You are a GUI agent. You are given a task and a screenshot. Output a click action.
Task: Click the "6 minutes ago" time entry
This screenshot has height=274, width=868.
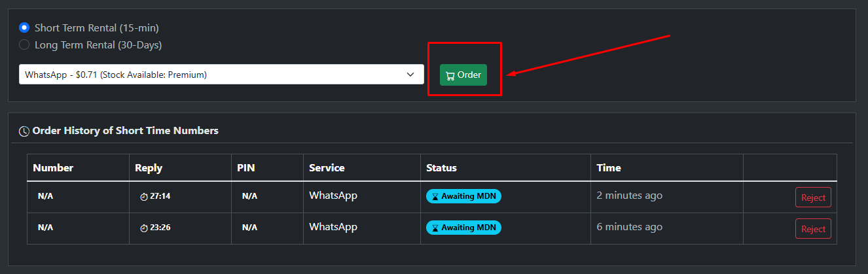(x=629, y=227)
